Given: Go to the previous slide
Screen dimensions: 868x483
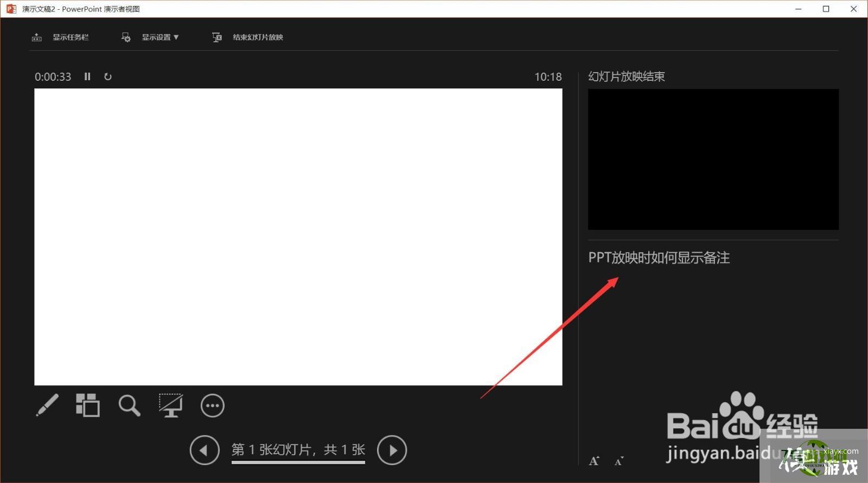Looking at the screenshot, I should click(x=205, y=450).
